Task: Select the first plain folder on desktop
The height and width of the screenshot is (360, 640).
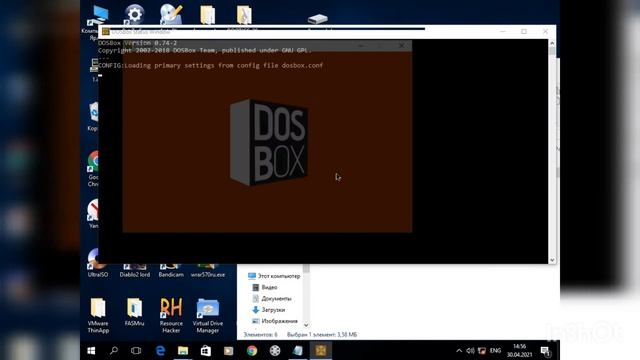Action: (x=207, y=14)
